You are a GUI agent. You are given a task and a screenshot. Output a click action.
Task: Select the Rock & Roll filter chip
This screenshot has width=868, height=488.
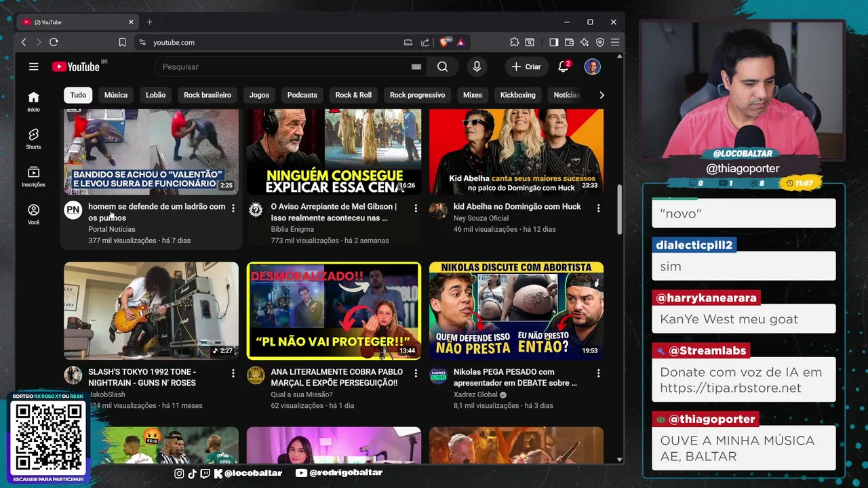[x=353, y=95]
